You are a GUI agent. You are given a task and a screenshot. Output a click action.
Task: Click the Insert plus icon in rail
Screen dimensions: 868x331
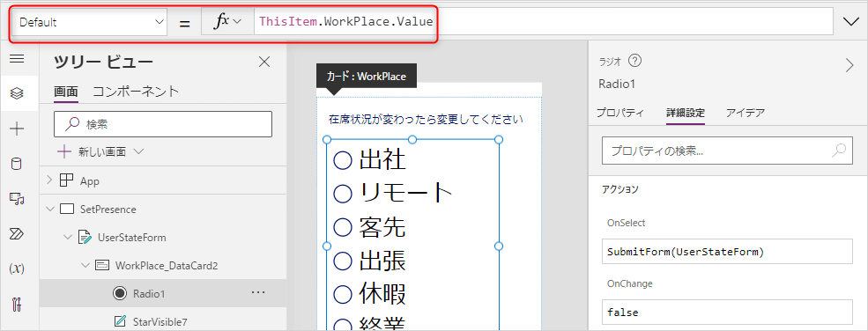17,129
